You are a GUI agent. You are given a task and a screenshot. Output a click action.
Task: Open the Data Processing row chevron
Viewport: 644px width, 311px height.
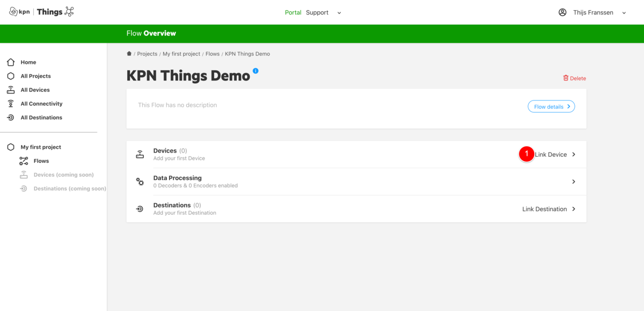pyautogui.click(x=574, y=182)
